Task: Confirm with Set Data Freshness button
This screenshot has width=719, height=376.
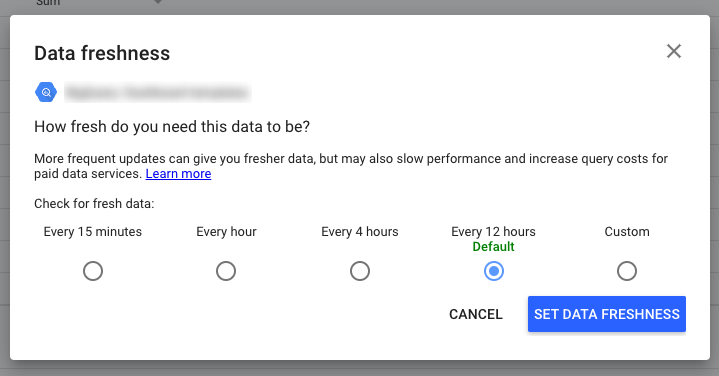Action: (607, 314)
